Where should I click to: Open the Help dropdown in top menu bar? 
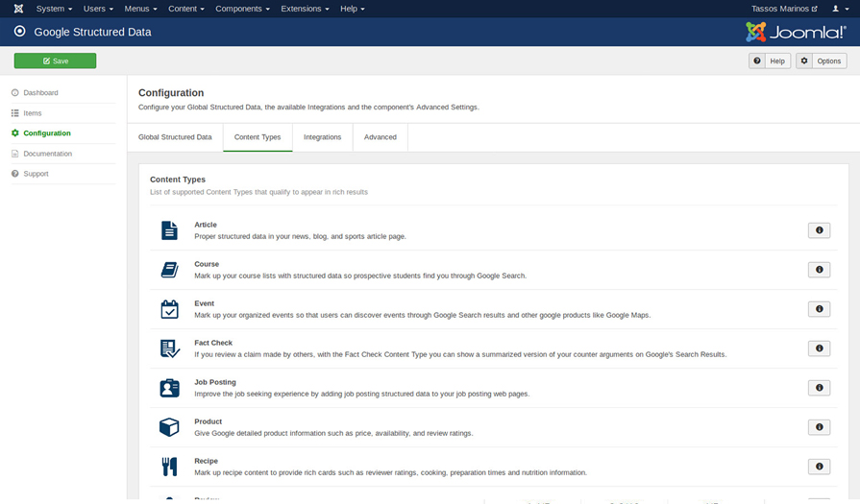click(x=352, y=9)
